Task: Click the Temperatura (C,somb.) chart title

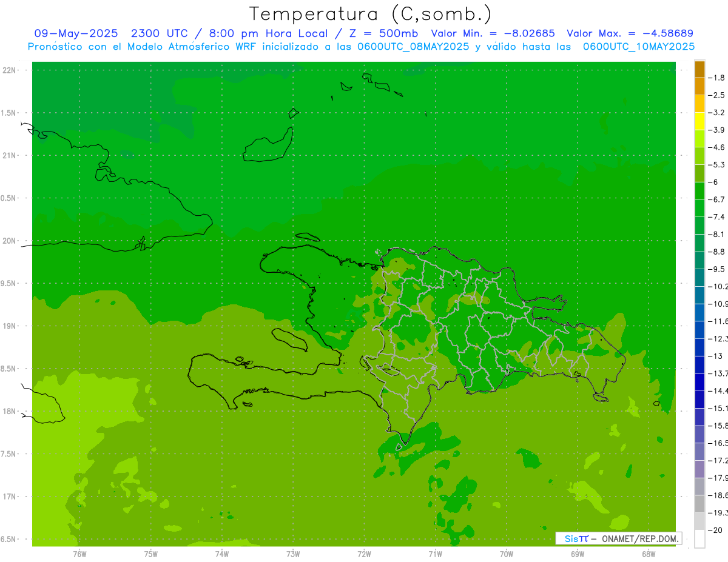Action: pos(370,13)
